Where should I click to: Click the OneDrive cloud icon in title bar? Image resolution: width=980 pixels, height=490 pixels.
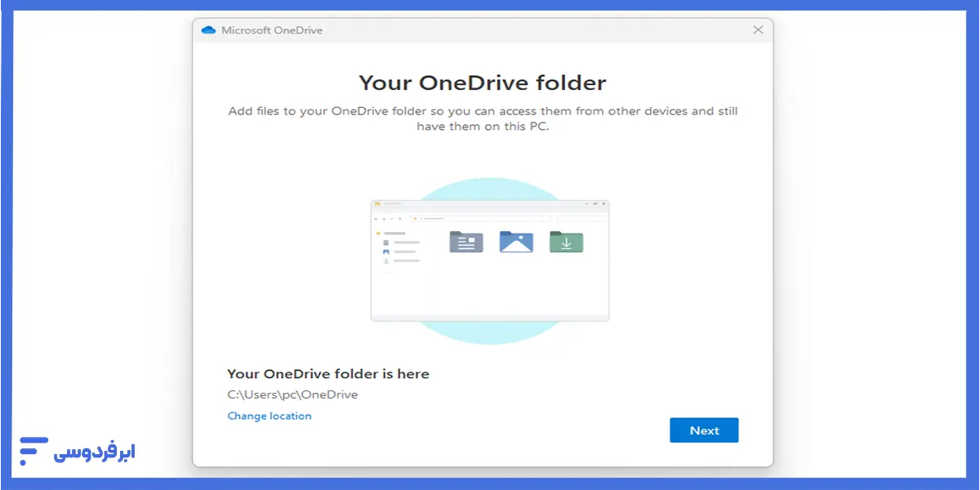(208, 30)
